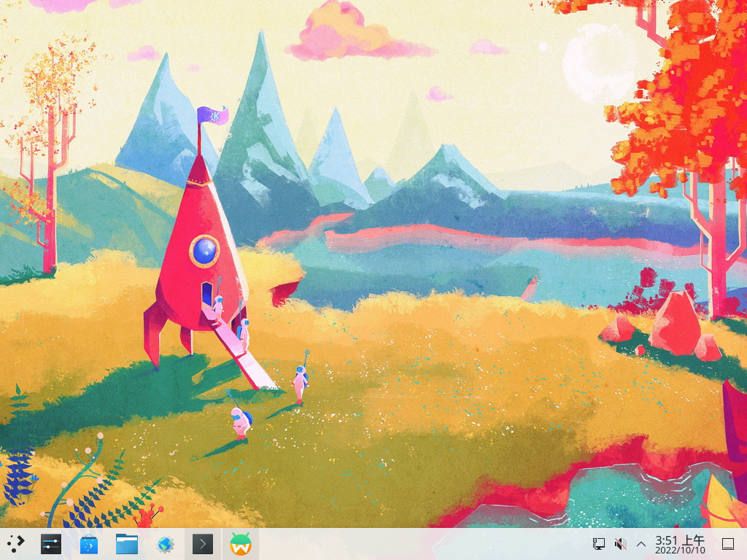747x560 pixels.
Task: Open the Konsole terminal
Action: tap(203, 544)
